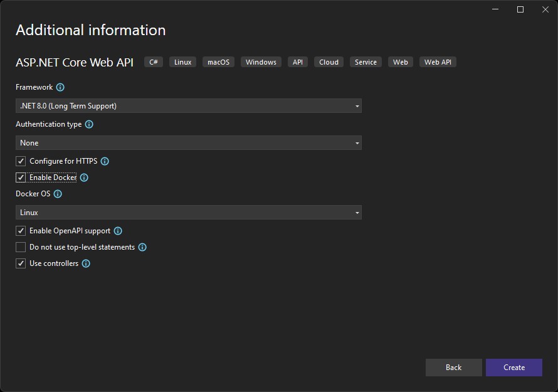Click the Cloud tag
This screenshot has height=392, width=558.
[x=329, y=62]
